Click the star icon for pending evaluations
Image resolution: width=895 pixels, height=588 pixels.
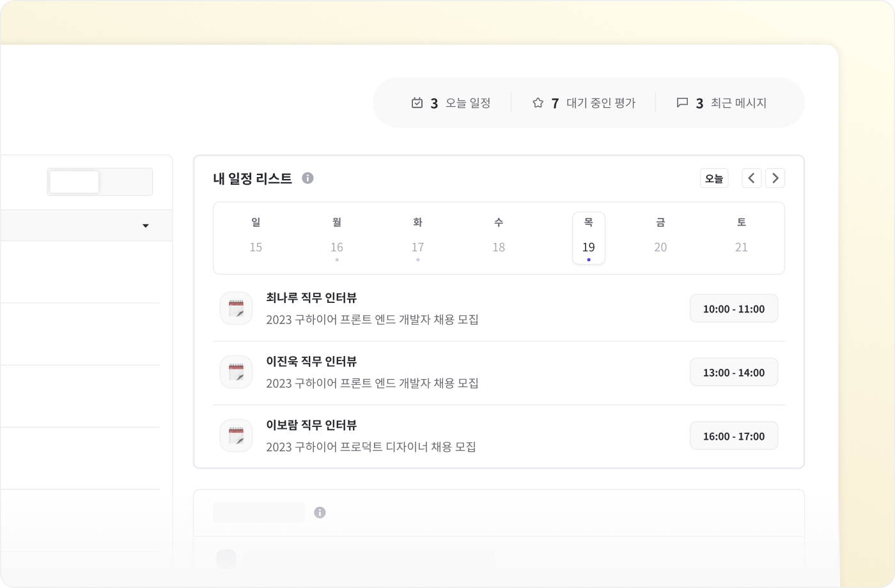coord(538,103)
